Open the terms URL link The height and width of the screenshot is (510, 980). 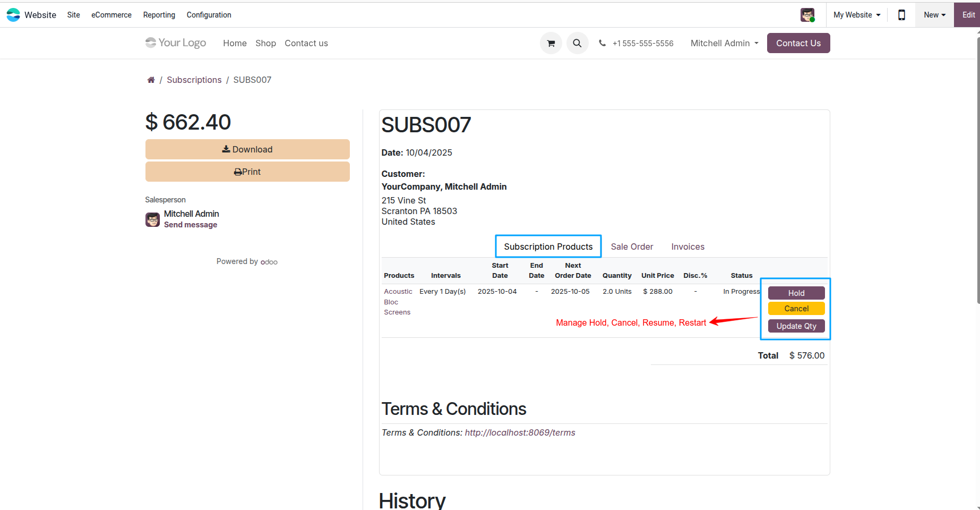520,432
